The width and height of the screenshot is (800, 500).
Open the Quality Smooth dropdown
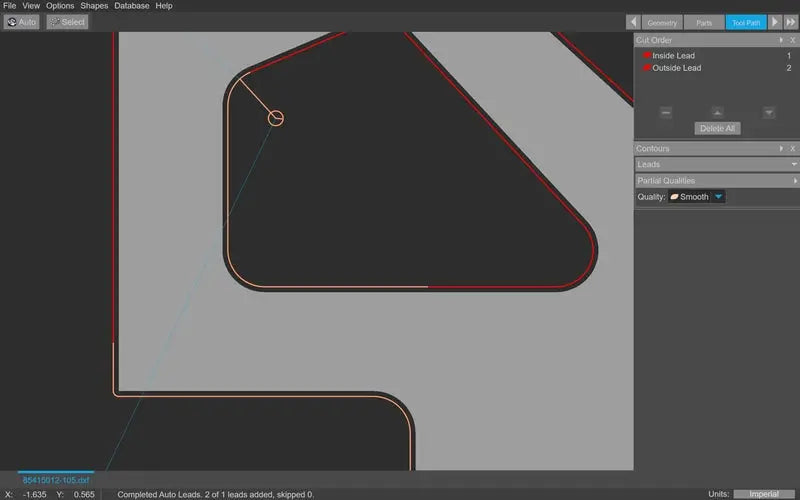[x=718, y=197]
